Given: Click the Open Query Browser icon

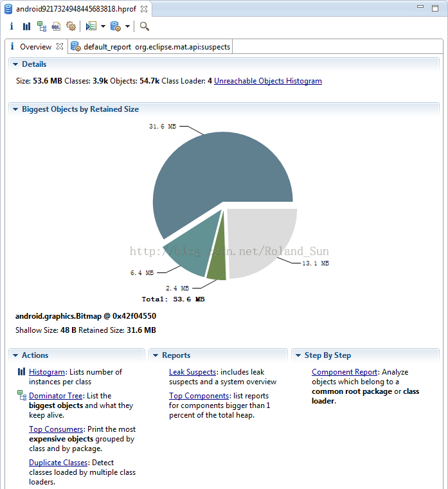Looking at the screenshot, I should (116, 26).
